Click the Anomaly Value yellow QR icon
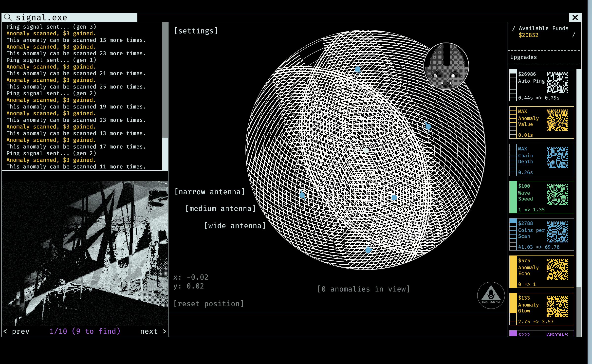The width and height of the screenshot is (592, 364). click(557, 120)
